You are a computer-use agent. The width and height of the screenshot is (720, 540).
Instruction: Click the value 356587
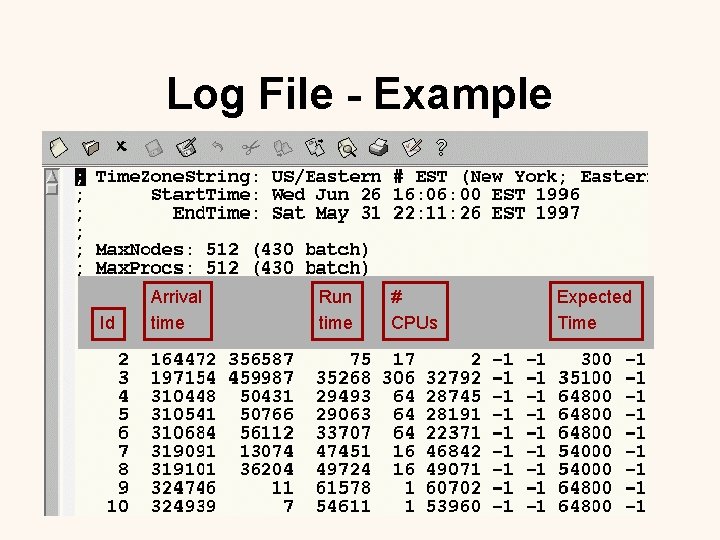[261, 359]
